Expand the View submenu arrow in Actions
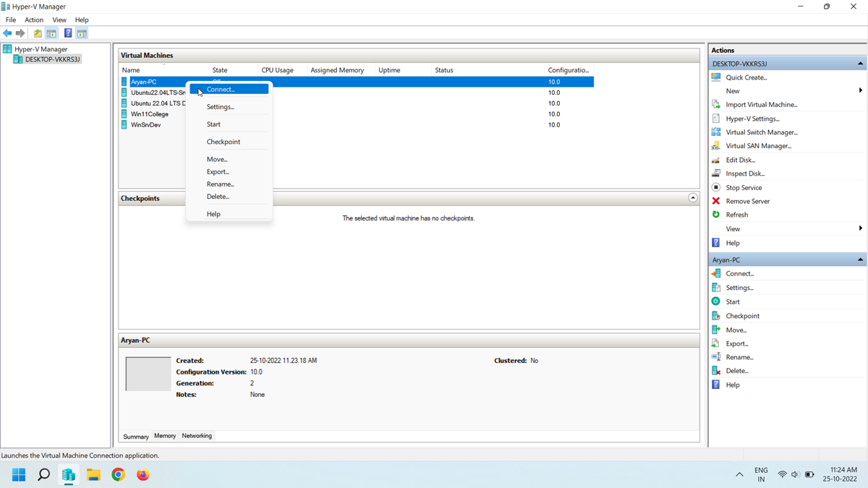The height and width of the screenshot is (488, 868). pyautogui.click(x=860, y=228)
